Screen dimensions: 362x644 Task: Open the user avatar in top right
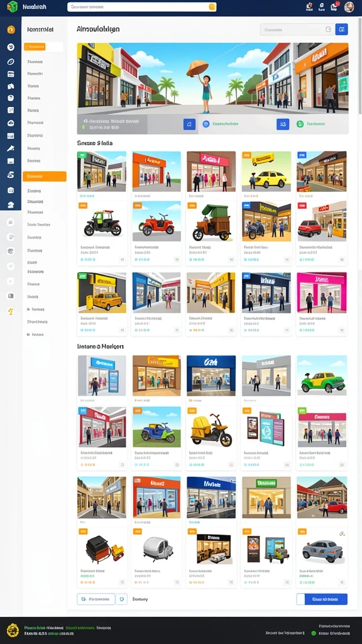349,6
